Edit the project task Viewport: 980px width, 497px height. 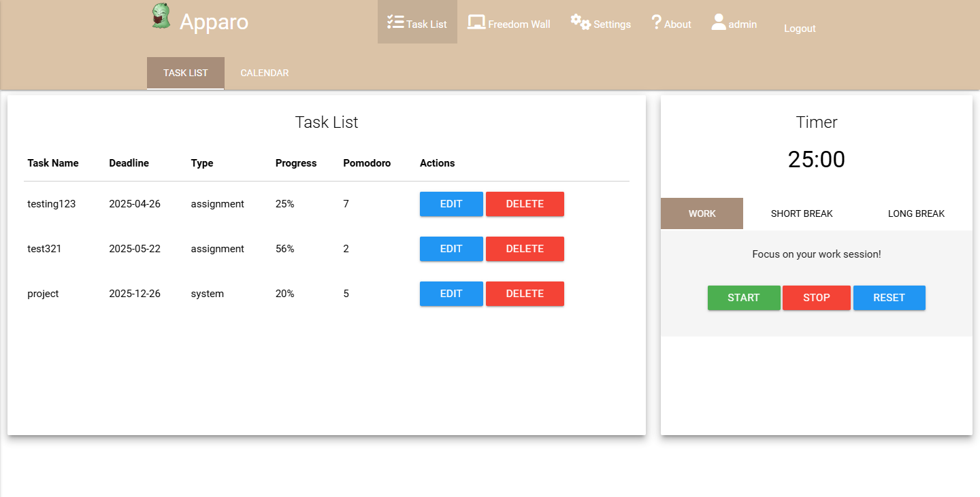click(x=451, y=294)
